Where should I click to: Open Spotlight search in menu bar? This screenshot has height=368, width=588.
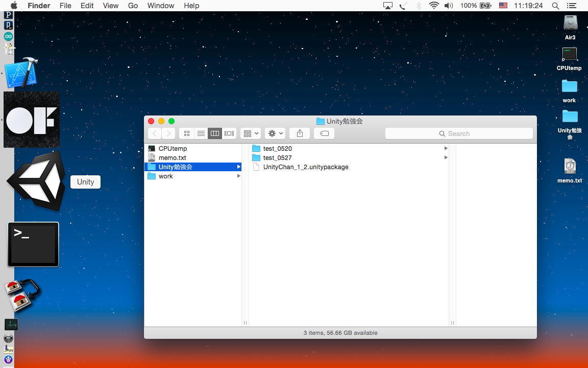pos(555,6)
